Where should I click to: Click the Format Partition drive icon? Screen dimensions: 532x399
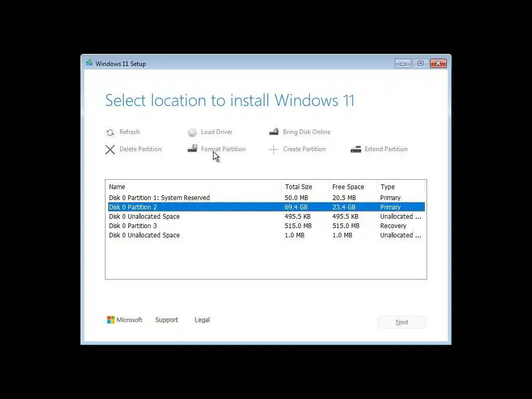pyautogui.click(x=192, y=149)
